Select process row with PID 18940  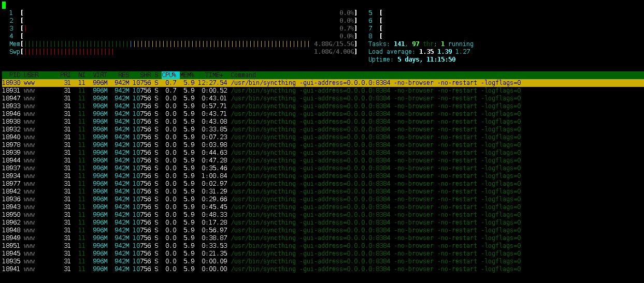pos(262,137)
